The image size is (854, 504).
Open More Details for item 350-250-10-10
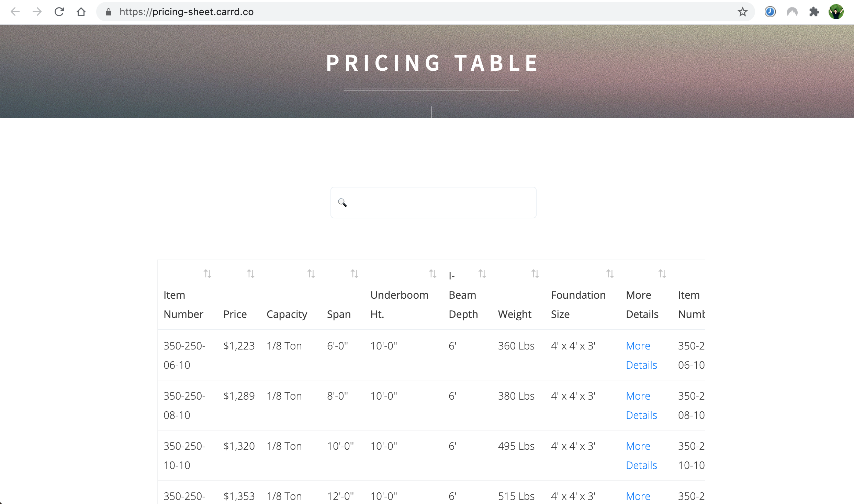[x=641, y=456]
